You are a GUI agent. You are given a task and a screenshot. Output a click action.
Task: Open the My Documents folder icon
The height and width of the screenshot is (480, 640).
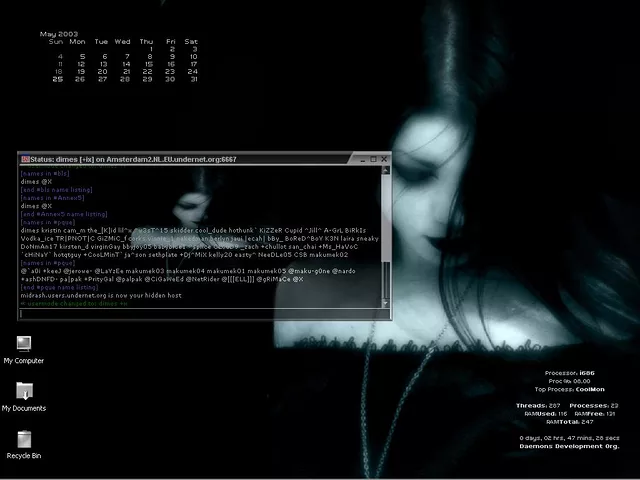point(24,392)
